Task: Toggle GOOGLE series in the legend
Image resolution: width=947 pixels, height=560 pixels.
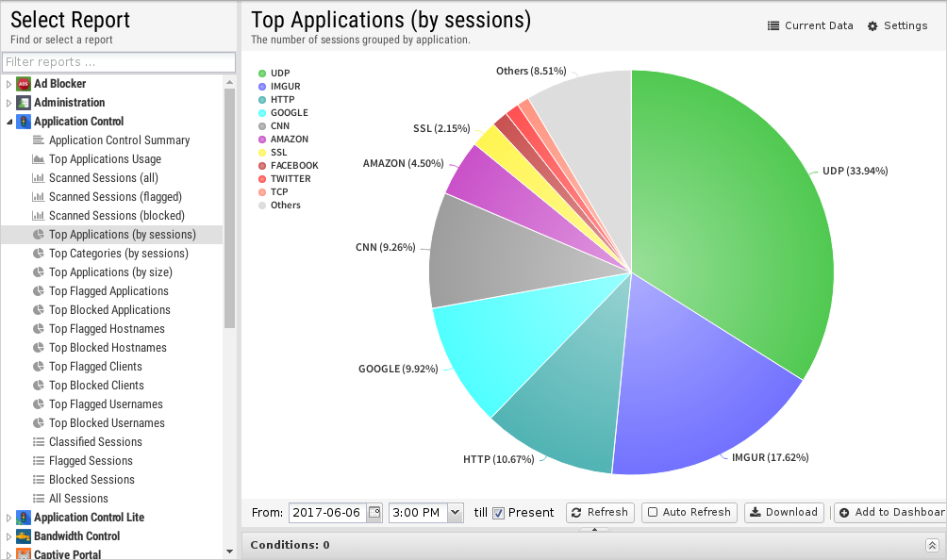Action: coord(283,113)
